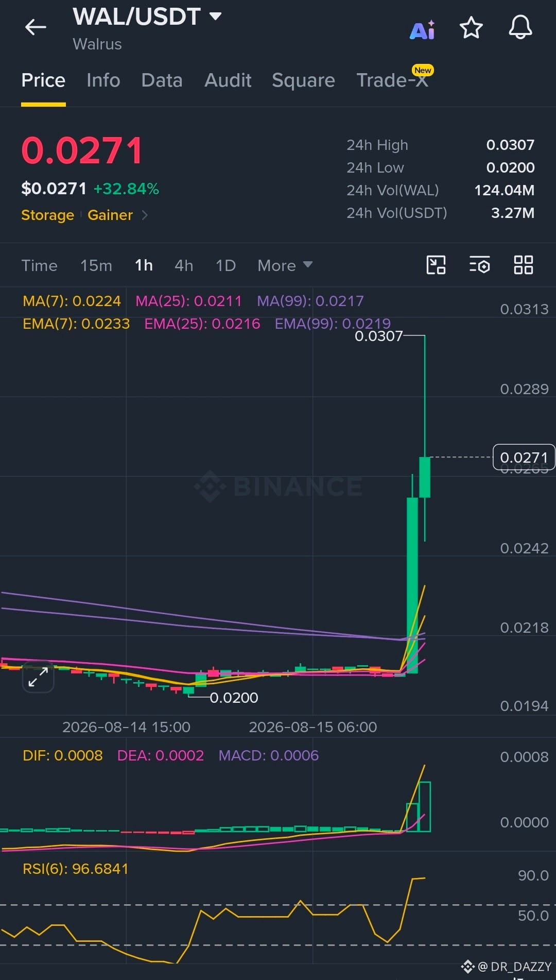Expand chart to fullscreen
This screenshot has width=556, height=980.
38,677
